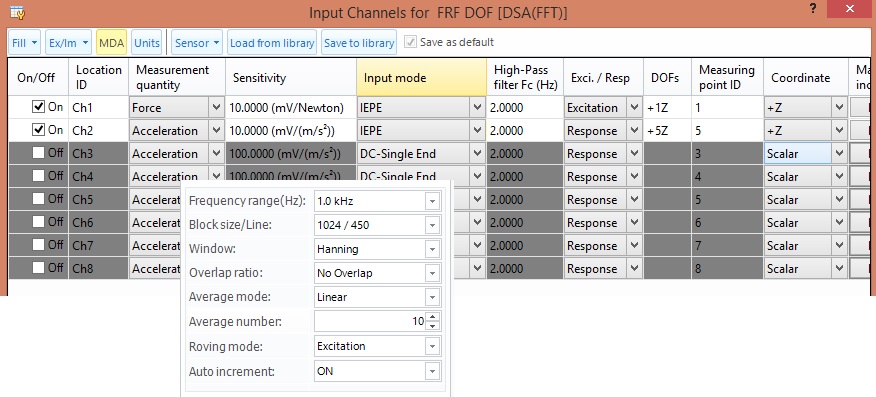Open the Roving mode Excitation dropdown
Image resolution: width=876 pixels, height=397 pixels.
(x=432, y=346)
